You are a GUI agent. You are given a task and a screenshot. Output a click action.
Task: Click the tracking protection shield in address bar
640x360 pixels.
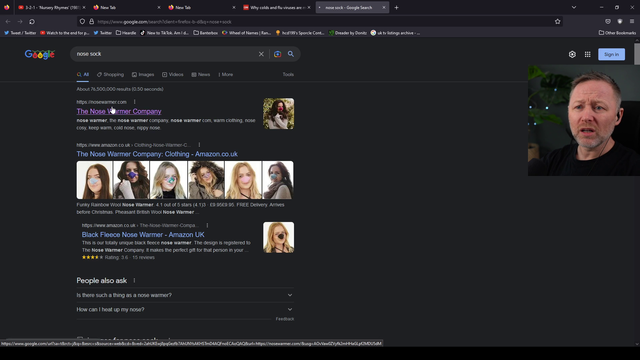click(x=82, y=22)
